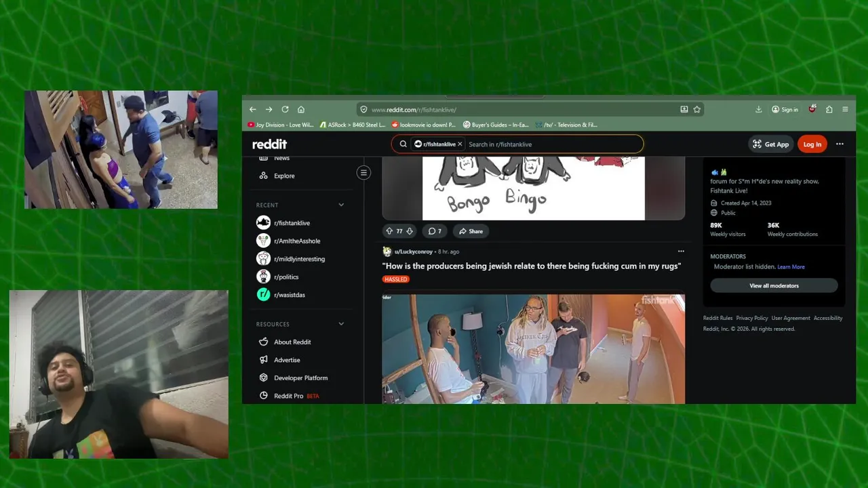Open the red extension with badge
The image size is (868, 488).
tap(812, 109)
